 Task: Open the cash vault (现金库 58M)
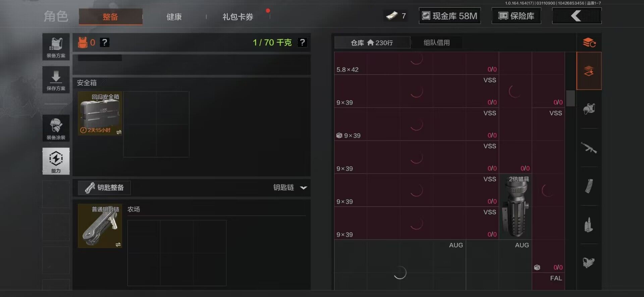tap(450, 16)
